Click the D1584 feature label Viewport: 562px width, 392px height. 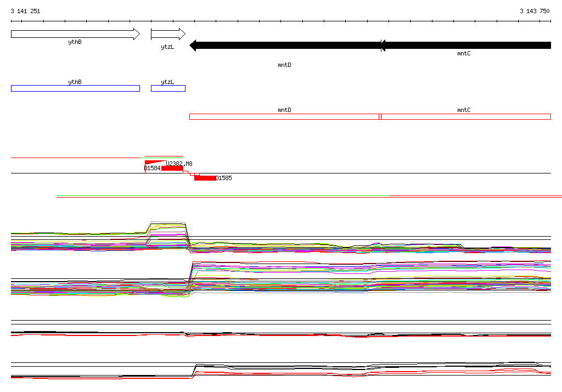coord(153,168)
